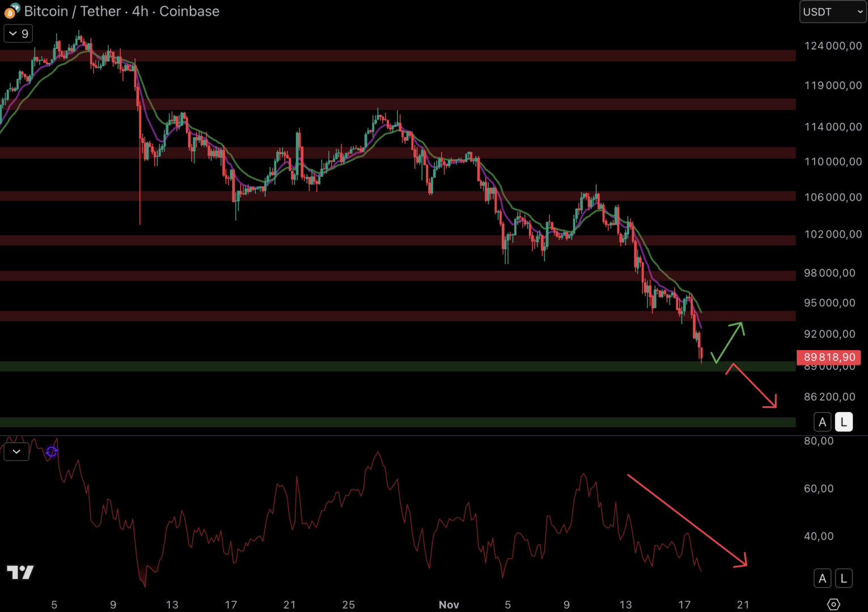Viewport: 868px width, 612px height.
Task: Select the top red resistance zone near 123 000
Action: click(x=340, y=56)
